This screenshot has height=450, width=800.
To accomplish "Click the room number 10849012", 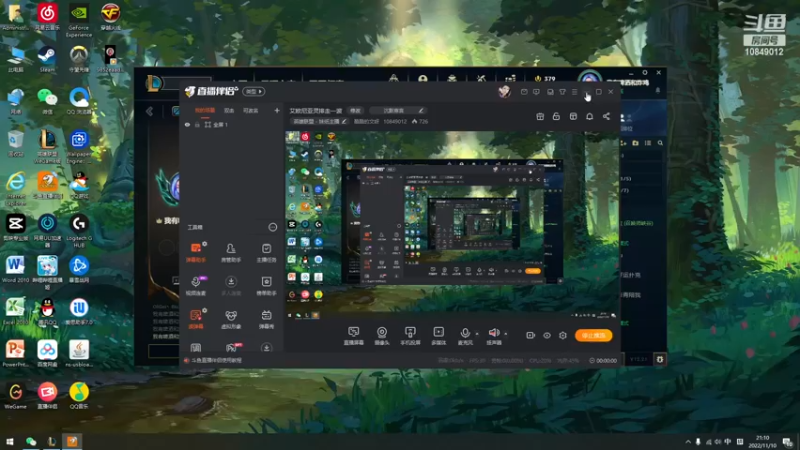I will pos(395,121).
